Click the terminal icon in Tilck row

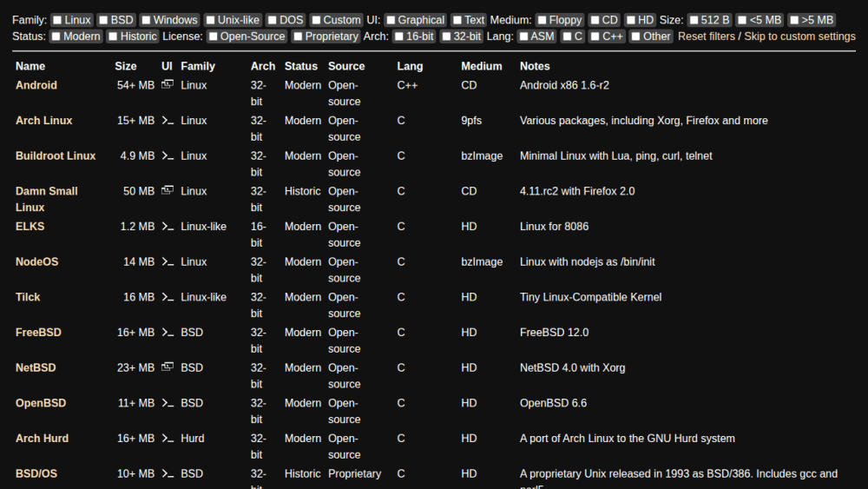click(168, 297)
